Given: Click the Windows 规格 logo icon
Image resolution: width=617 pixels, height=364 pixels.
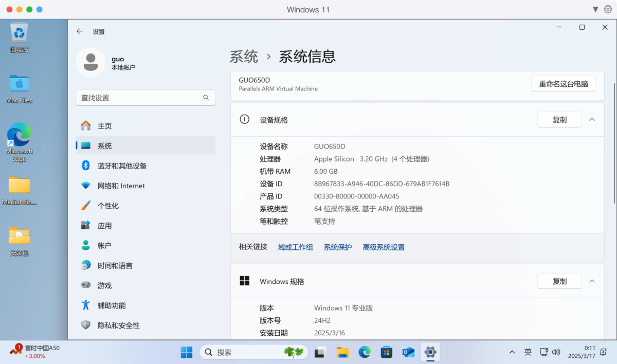Looking at the screenshot, I should [245, 281].
